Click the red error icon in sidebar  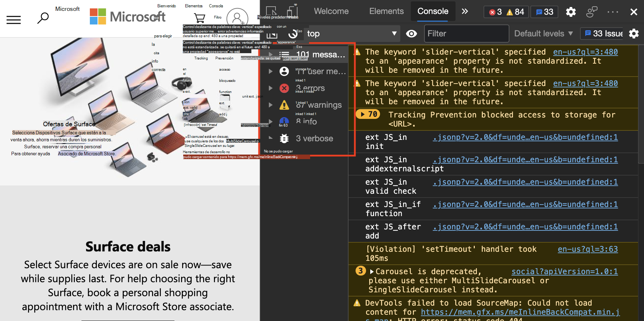click(x=284, y=88)
